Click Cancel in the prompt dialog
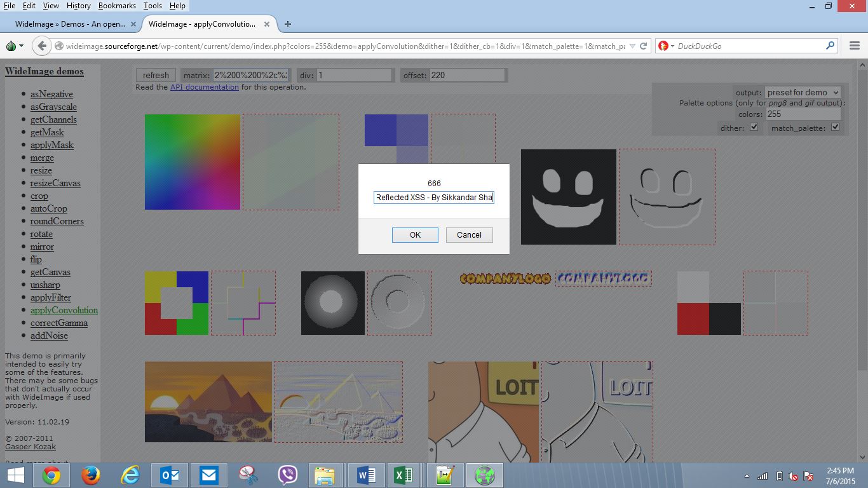868x488 pixels. point(469,235)
